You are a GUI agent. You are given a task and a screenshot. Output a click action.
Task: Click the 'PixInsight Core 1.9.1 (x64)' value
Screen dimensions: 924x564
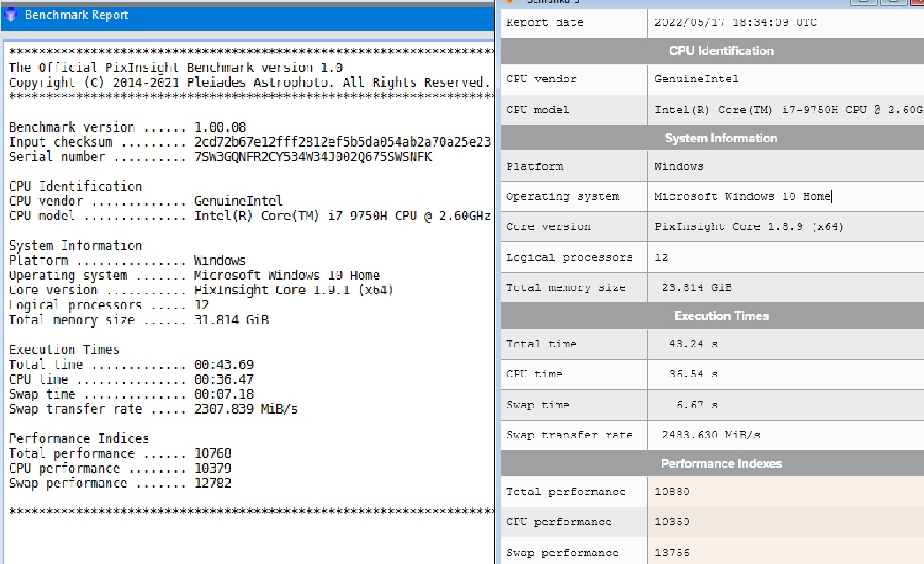tap(293, 290)
